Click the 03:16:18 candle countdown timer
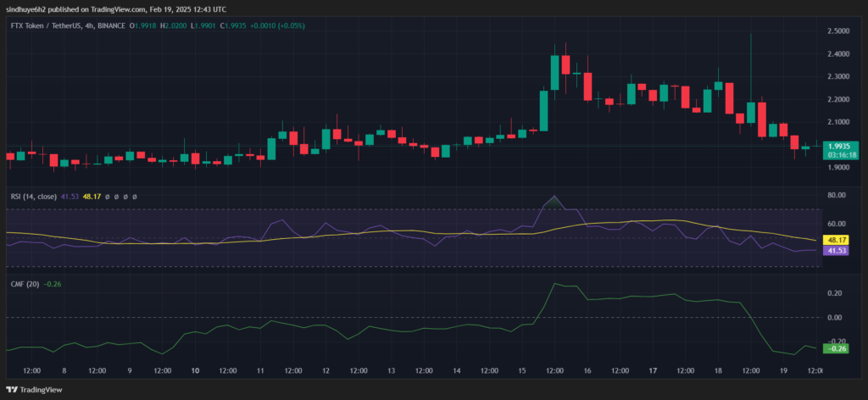 click(842, 155)
